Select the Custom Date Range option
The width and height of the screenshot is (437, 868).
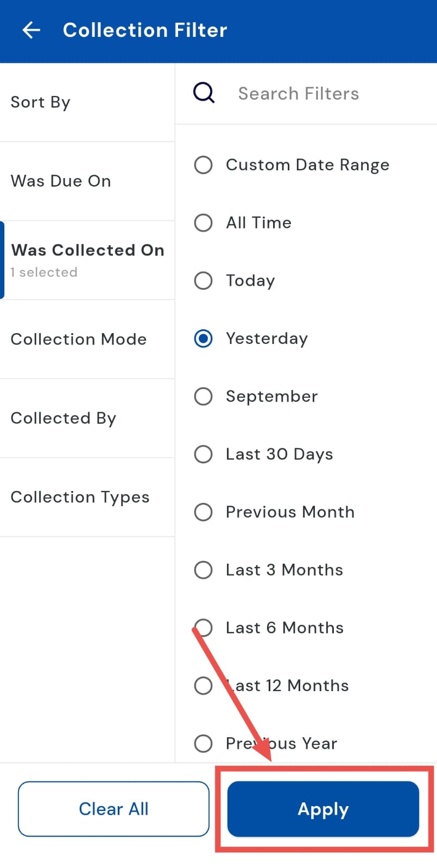[x=204, y=165]
